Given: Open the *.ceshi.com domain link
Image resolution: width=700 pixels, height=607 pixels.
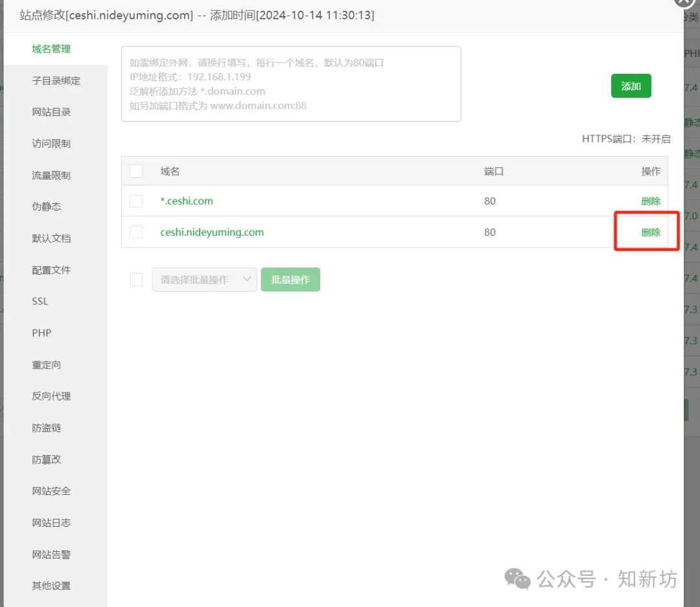Looking at the screenshot, I should point(187,201).
